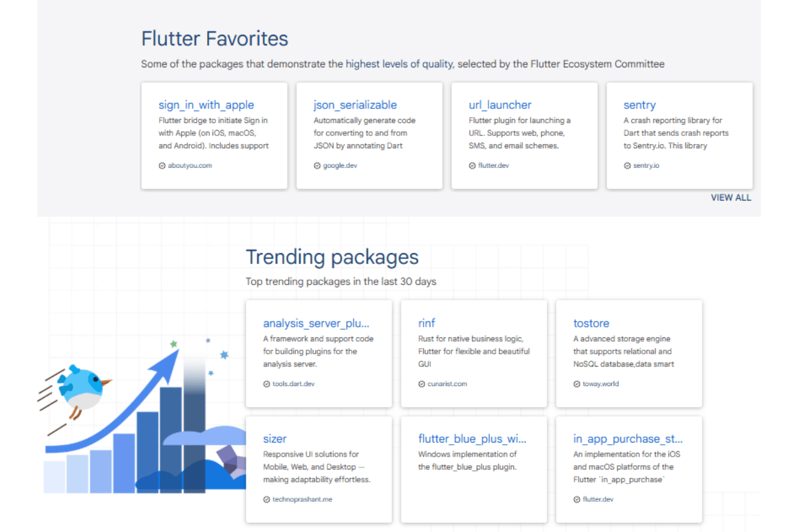Image resolution: width=798 pixels, height=532 pixels.
Task: Visit the tools.dart.dev publisher link
Action: click(293, 384)
